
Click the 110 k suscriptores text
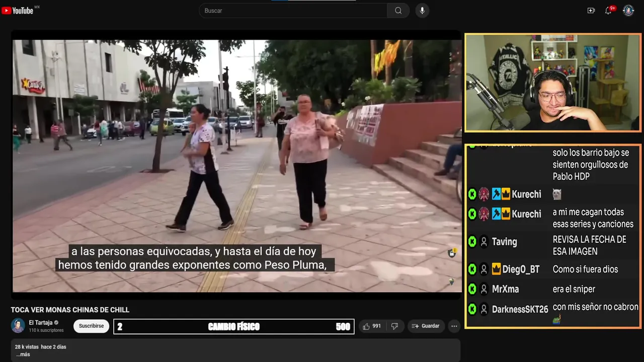coord(46,330)
